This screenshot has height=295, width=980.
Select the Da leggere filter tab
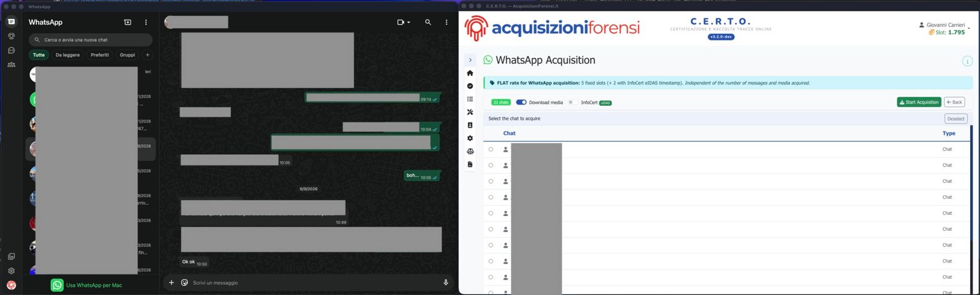tap(67, 55)
